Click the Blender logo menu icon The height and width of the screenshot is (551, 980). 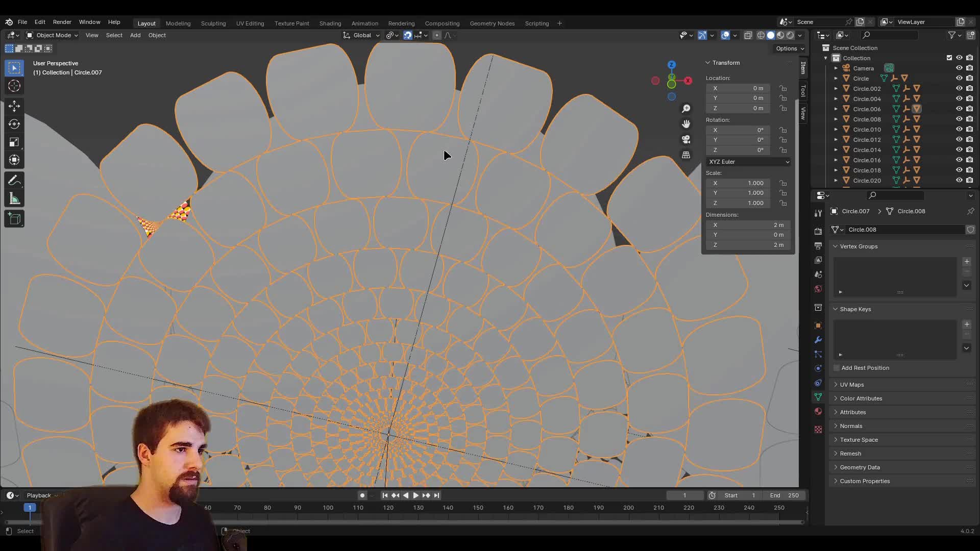click(x=9, y=22)
